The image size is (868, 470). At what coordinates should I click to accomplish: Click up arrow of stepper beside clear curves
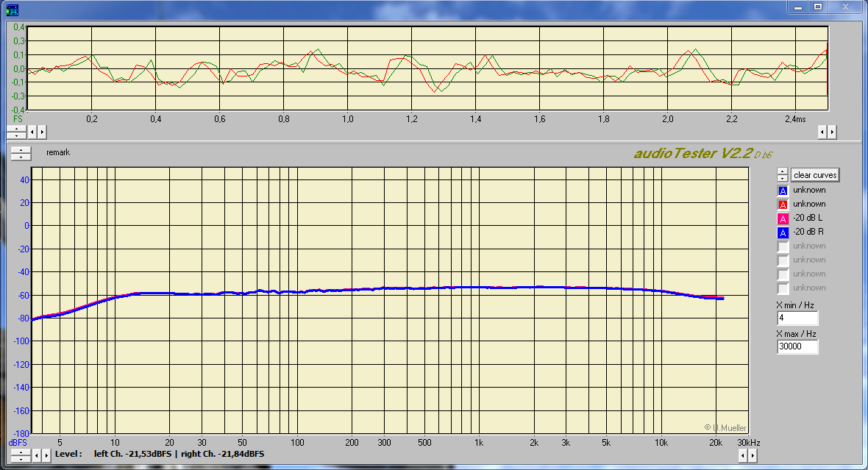coord(782,171)
